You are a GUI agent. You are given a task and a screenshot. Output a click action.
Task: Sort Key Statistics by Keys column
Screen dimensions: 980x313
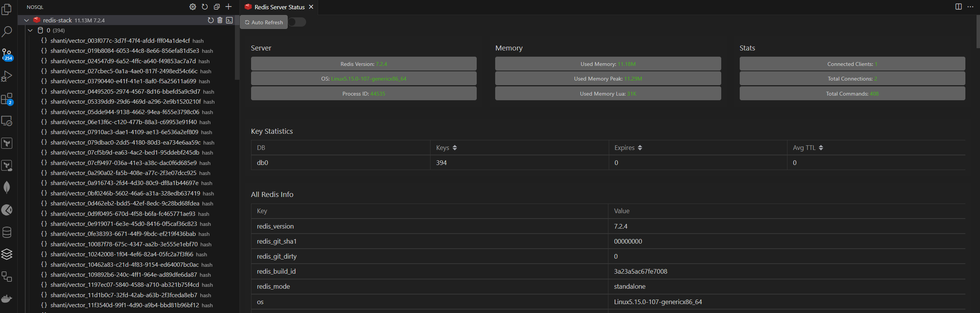point(455,148)
